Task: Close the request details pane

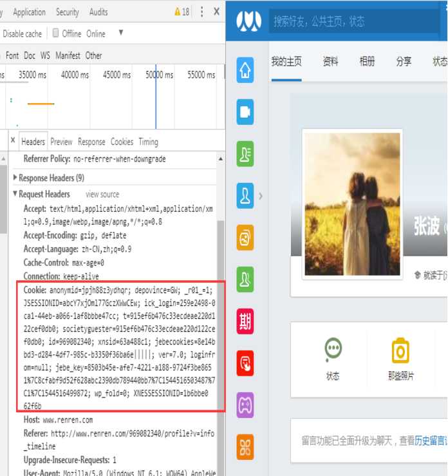Action: (x=13, y=140)
